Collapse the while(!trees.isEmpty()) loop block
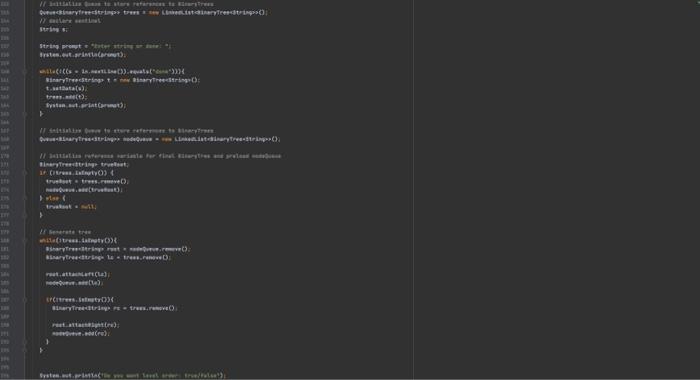This screenshot has width=700, height=380. (x=25, y=241)
